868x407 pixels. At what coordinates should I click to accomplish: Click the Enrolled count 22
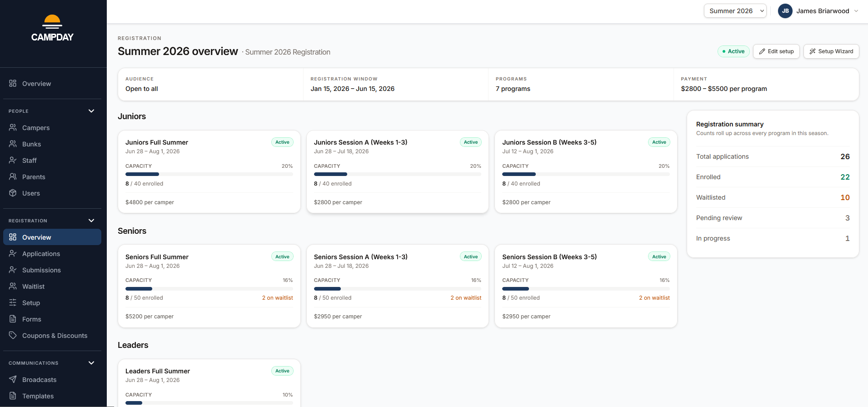pyautogui.click(x=845, y=177)
